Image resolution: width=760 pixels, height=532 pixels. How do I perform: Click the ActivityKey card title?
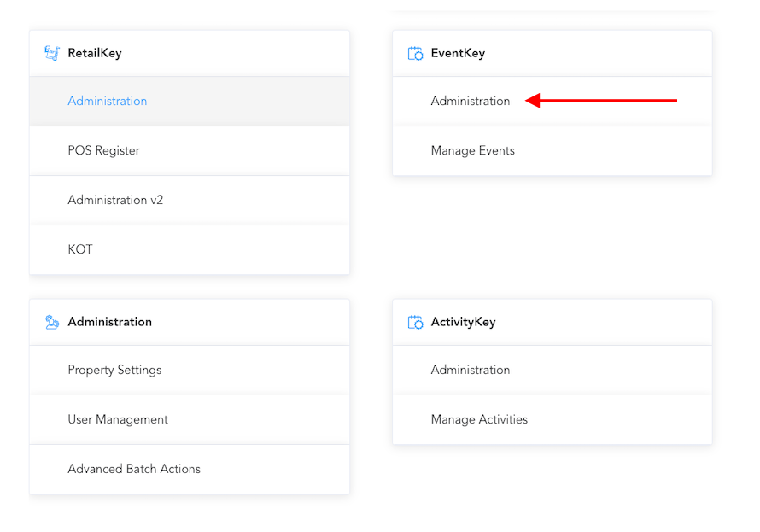coord(463,322)
